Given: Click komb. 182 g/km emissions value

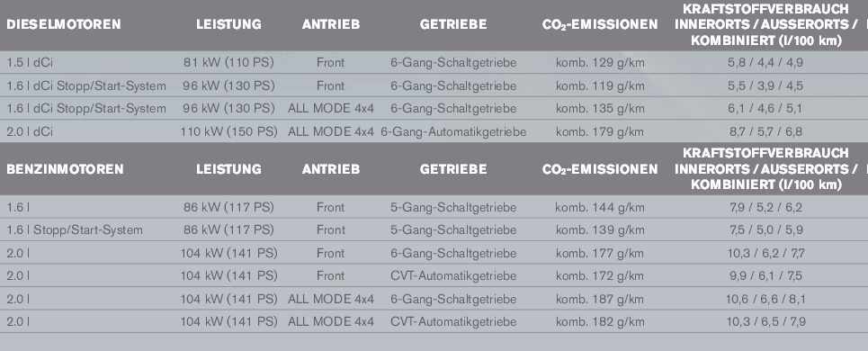Looking at the screenshot, I should 600,321.
